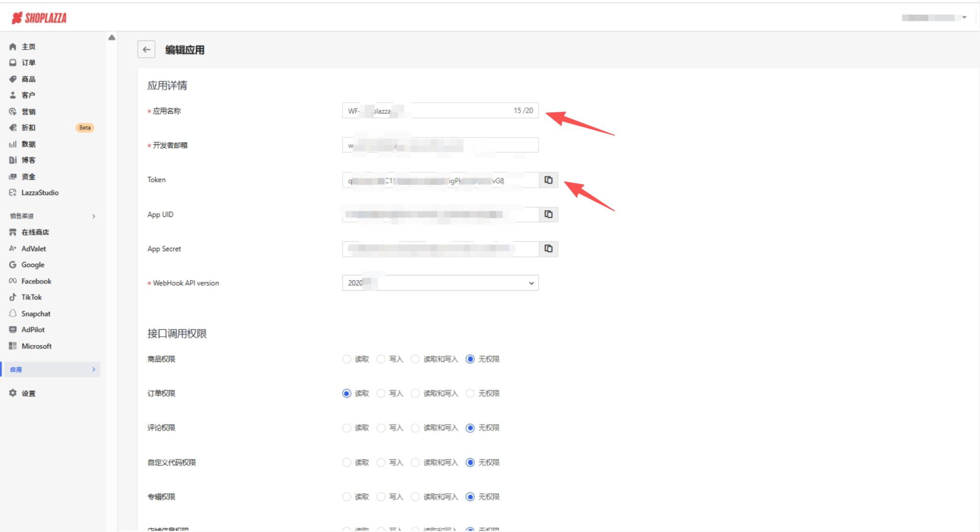Expand the 销售渠道 sales channels section
The image size is (980, 532).
pos(94,216)
